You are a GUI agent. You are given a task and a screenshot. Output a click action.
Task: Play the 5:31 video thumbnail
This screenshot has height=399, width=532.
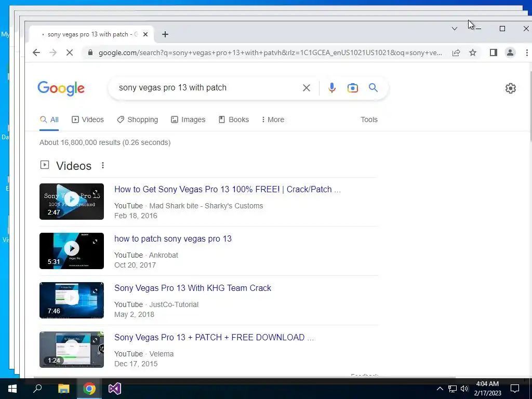pyautogui.click(x=72, y=251)
